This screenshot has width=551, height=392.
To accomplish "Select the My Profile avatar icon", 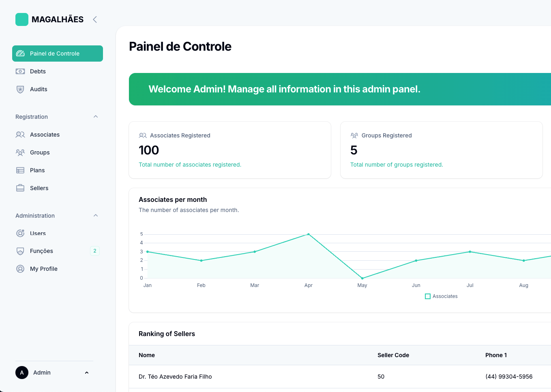I will 20,268.
